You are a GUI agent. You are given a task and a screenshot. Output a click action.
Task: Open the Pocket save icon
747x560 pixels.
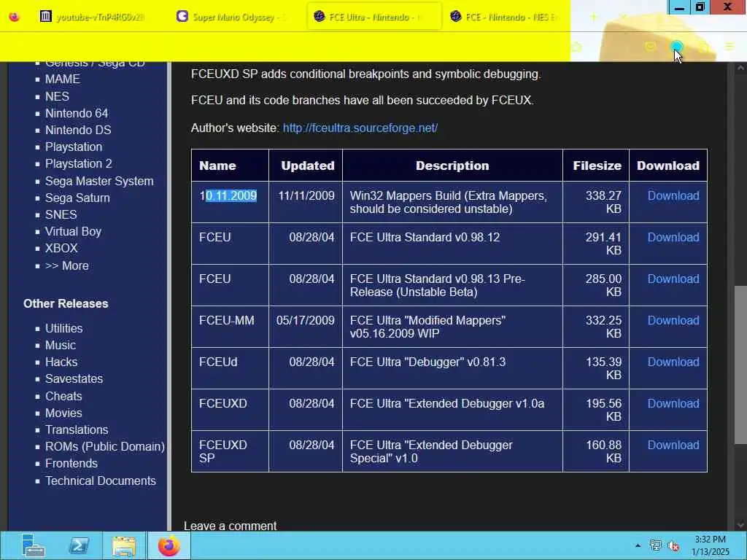pyautogui.click(x=650, y=47)
